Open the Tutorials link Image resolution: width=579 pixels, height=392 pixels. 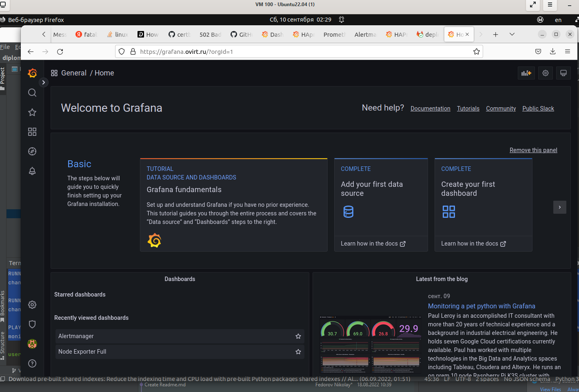[468, 109]
